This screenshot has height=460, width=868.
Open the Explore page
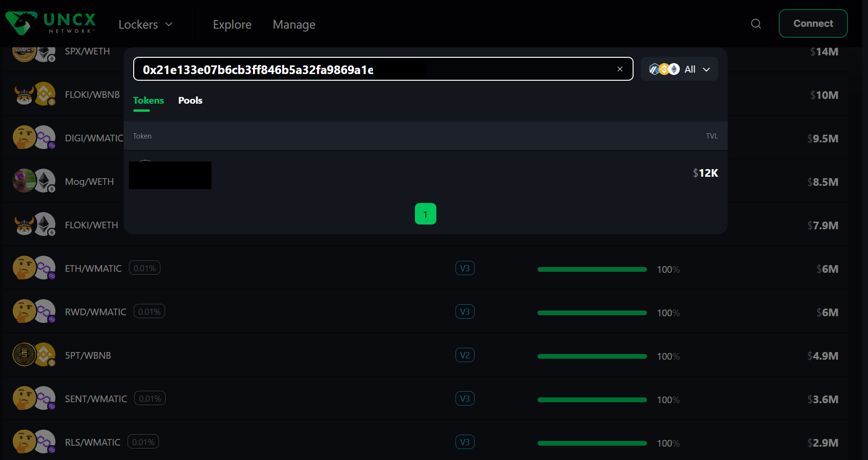pos(232,24)
